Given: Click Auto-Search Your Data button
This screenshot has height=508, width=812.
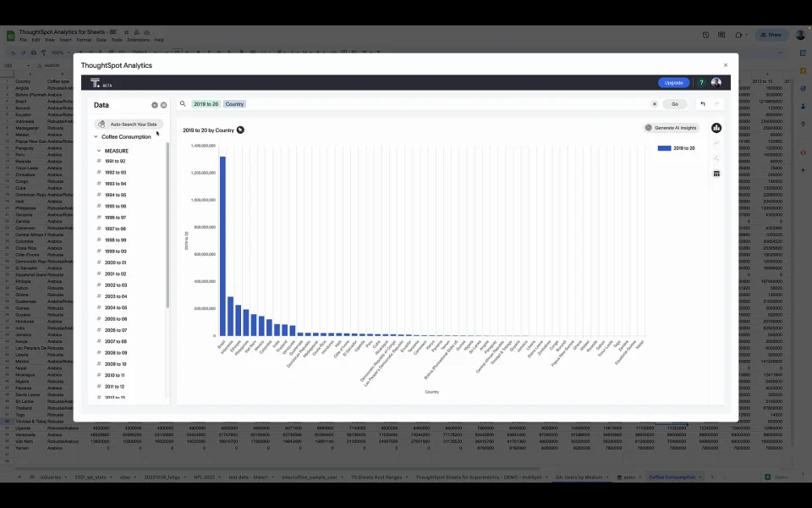Looking at the screenshot, I should click(x=129, y=124).
